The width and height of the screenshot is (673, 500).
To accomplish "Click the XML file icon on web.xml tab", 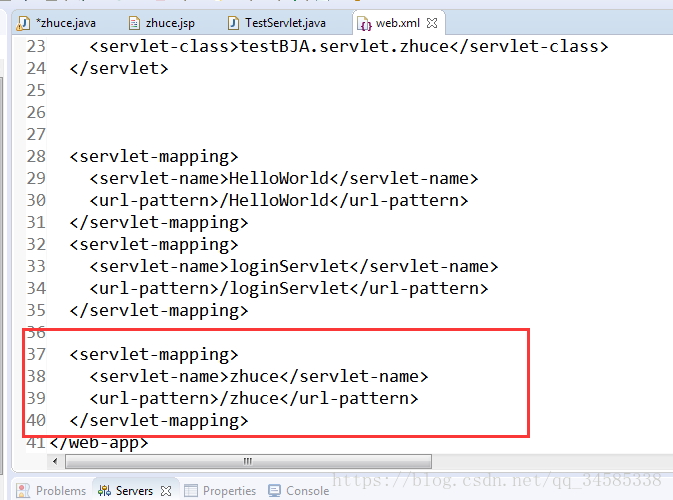I will (x=364, y=24).
